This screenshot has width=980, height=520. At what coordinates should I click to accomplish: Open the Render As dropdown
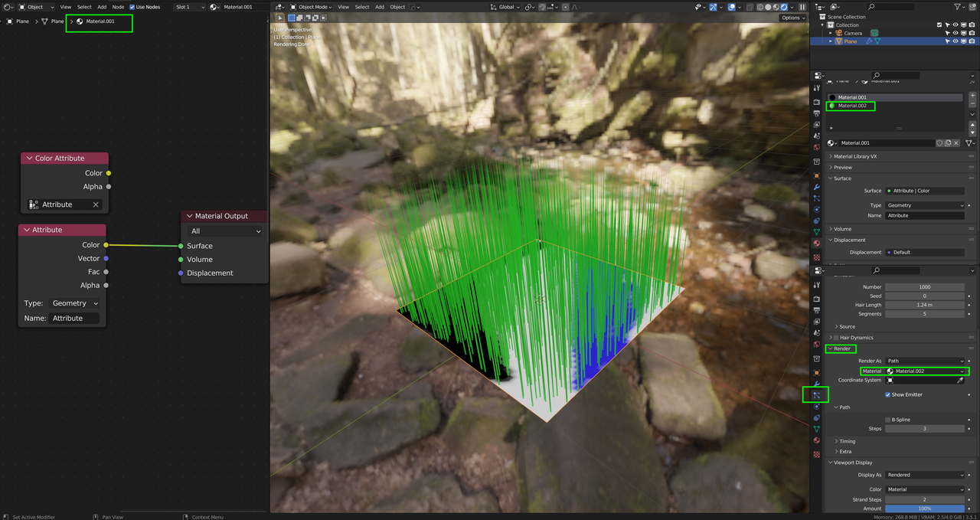(925, 361)
